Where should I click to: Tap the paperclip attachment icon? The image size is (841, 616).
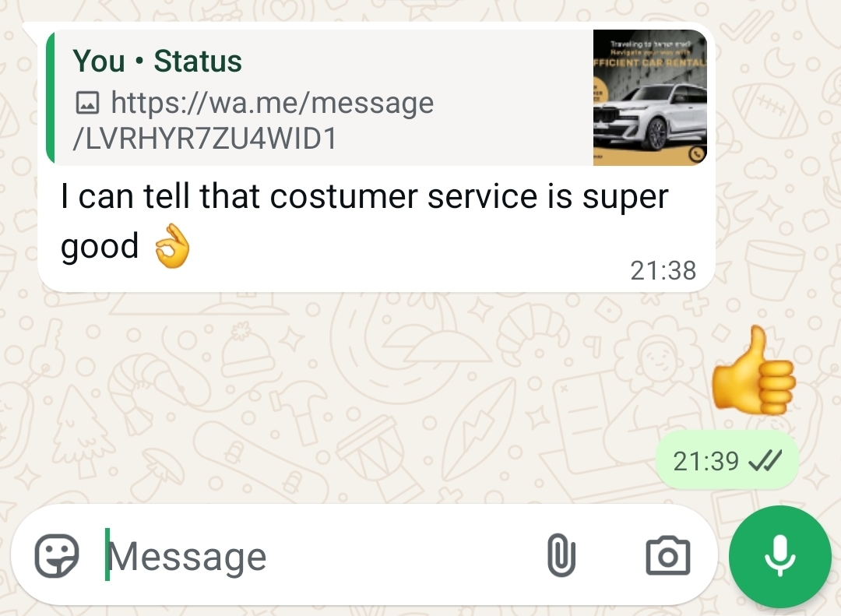561,555
